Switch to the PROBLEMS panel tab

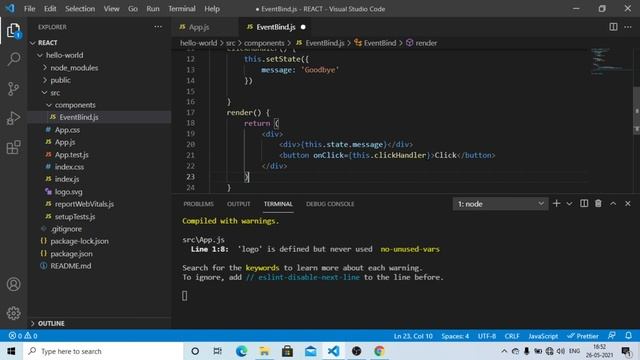coord(198,204)
